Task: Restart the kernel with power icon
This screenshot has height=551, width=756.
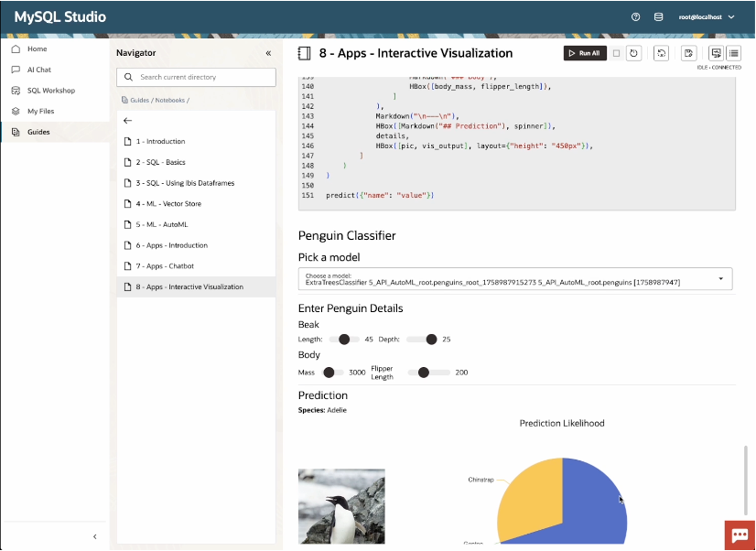Action: pyautogui.click(x=633, y=53)
